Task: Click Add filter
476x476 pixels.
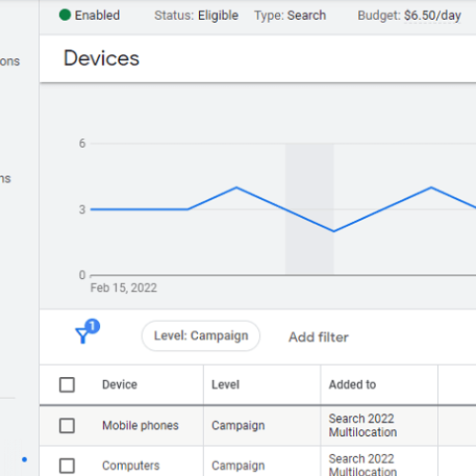Action: pyautogui.click(x=319, y=337)
